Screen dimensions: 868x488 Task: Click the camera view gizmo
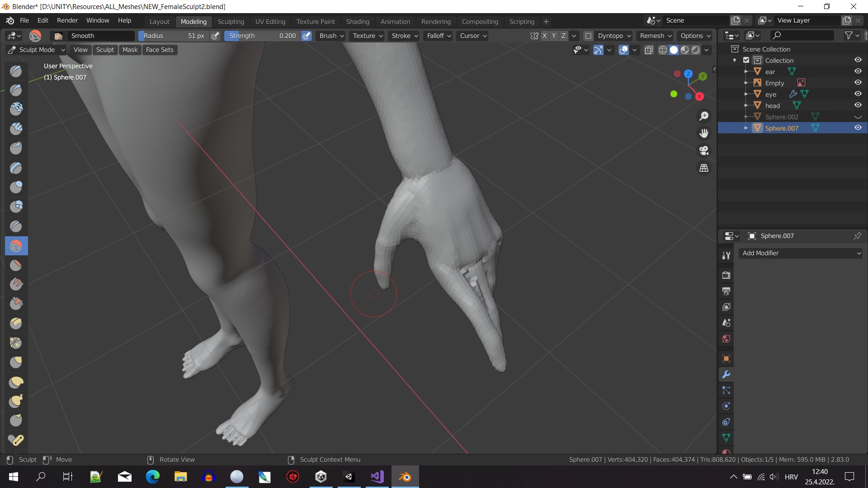(704, 150)
